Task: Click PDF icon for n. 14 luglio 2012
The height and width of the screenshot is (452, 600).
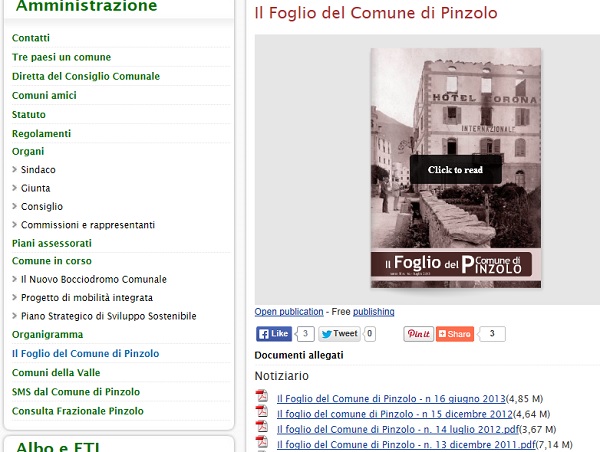Action: (x=263, y=428)
